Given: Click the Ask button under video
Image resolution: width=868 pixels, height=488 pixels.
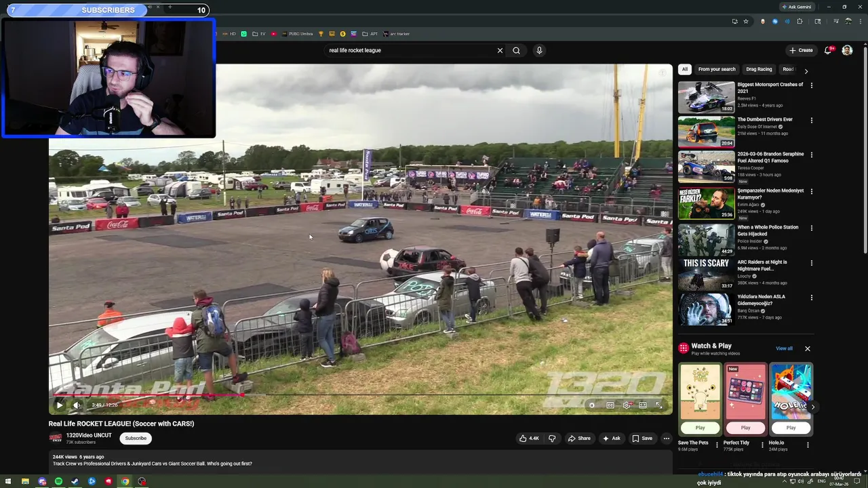Looking at the screenshot, I should coord(611,439).
